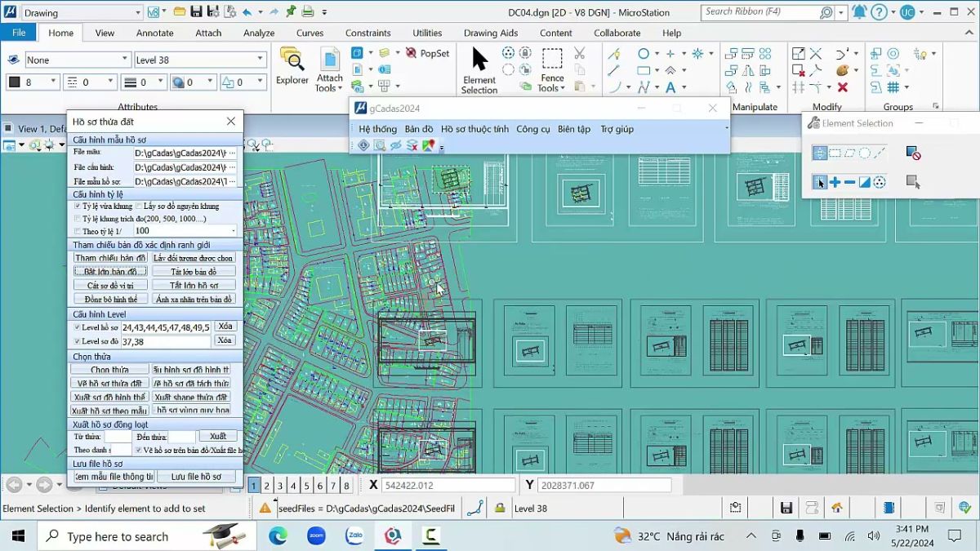
Task: Toggle 'Theo tỷ lệ 1/' checkbox
Action: pyautogui.click(x=77, y=231)
